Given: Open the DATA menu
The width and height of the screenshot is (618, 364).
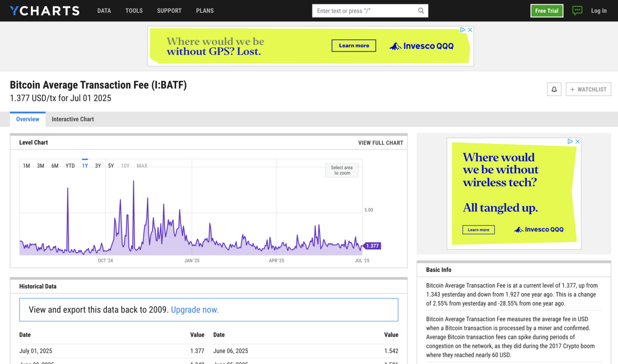Looking at the screenshot, I should pos(104,11).
